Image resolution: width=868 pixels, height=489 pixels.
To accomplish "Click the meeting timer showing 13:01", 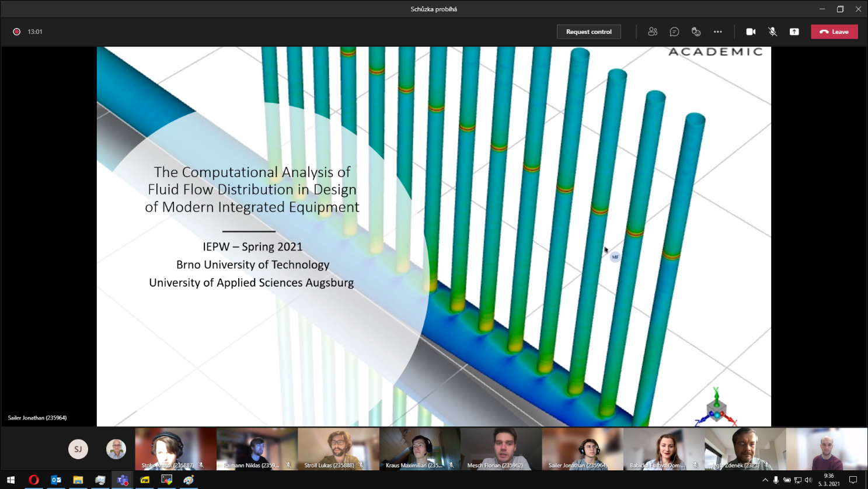I will [35, 32].
